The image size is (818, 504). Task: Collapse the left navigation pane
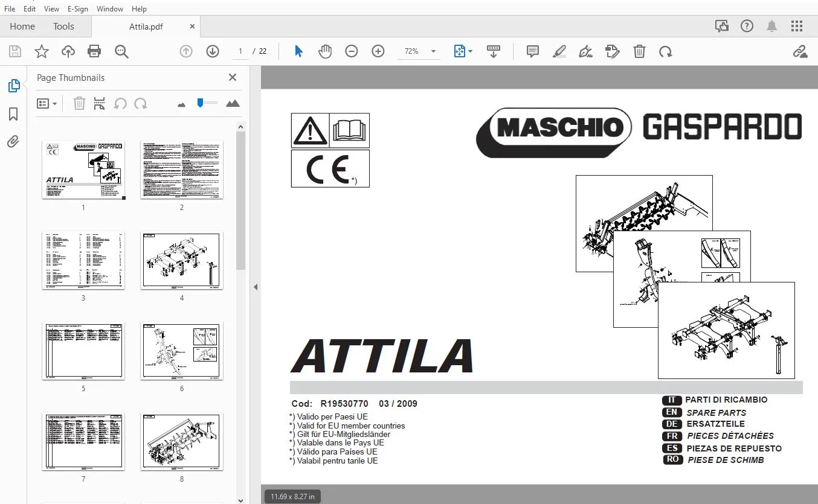pyautogui.click(x=256, y=287)
